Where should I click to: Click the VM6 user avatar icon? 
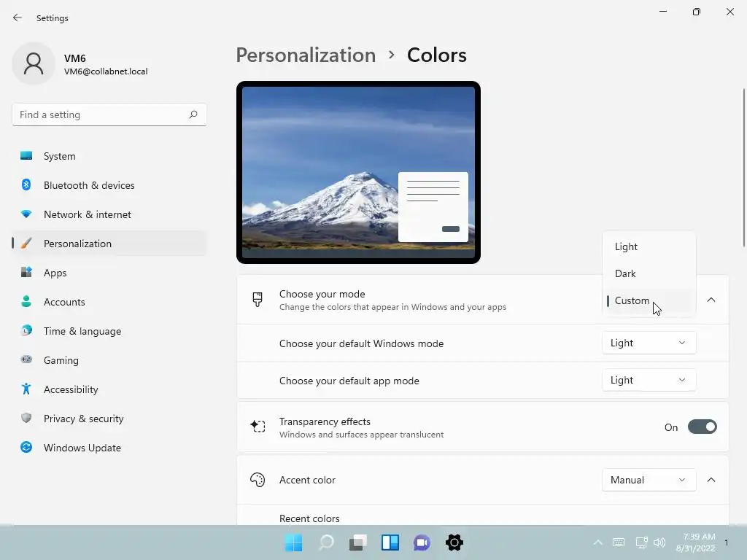pyautogui.click(x=34, y=63)
